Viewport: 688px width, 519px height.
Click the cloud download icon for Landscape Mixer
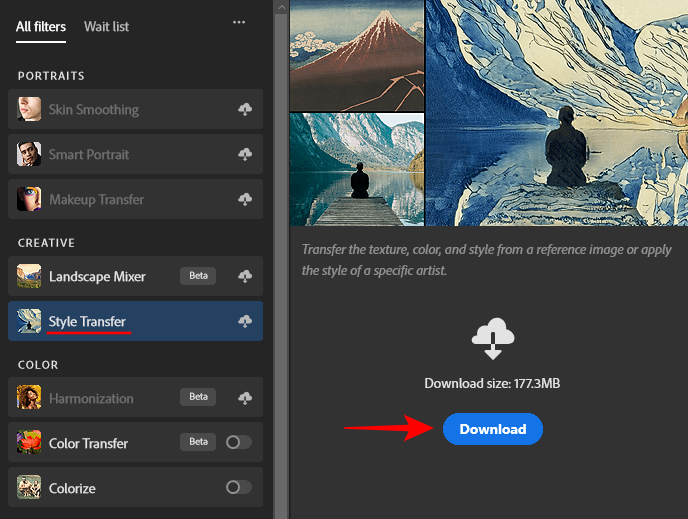[245, 276]
